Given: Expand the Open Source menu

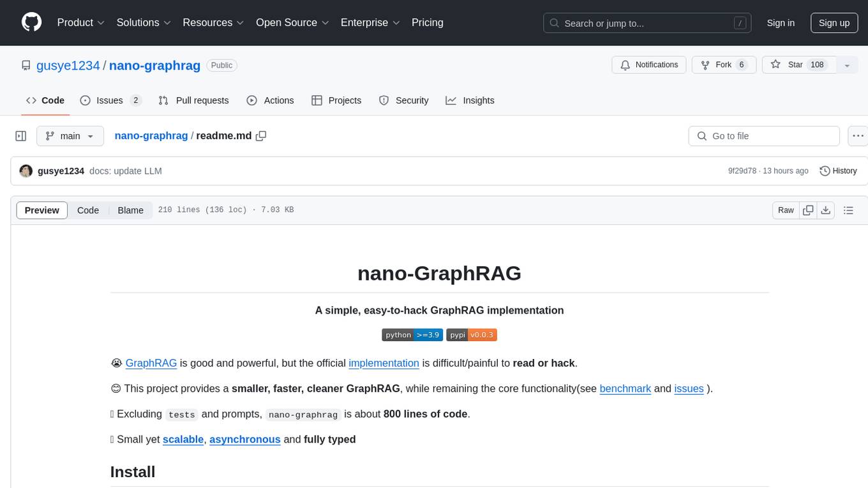Looking at the screenshot, I should click(292, 22).
